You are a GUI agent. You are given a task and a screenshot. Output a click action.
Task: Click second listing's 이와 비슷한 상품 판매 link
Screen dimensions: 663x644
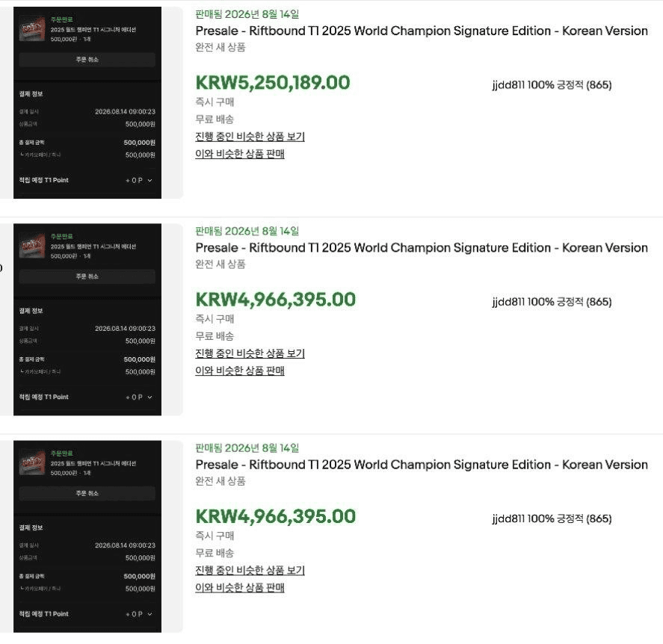click(x=240, y=371)
